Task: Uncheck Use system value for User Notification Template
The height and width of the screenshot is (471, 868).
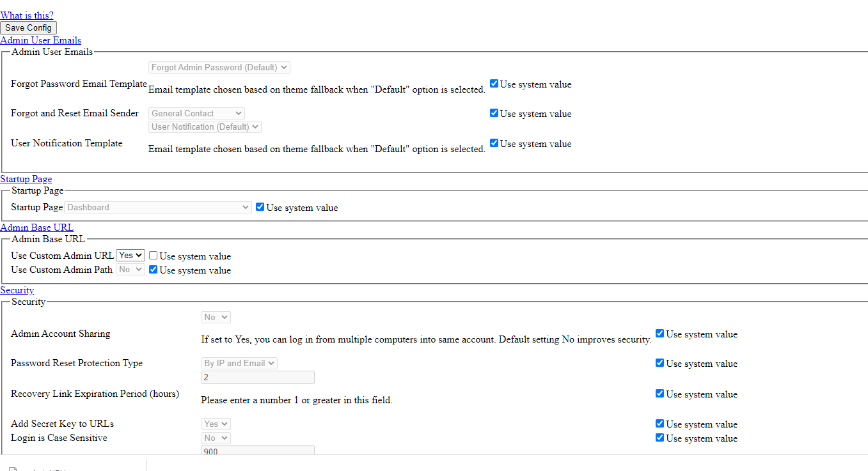Action: [x=493, y=143]
